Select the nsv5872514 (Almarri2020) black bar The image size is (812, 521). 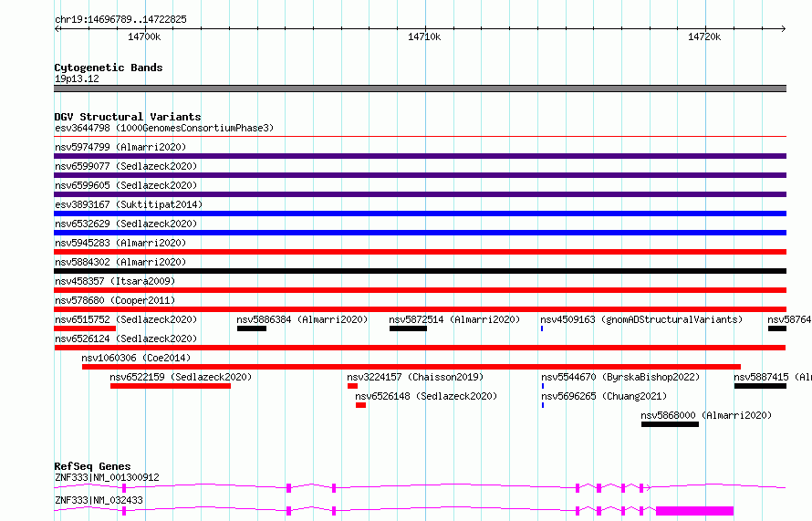pos(408,328)
